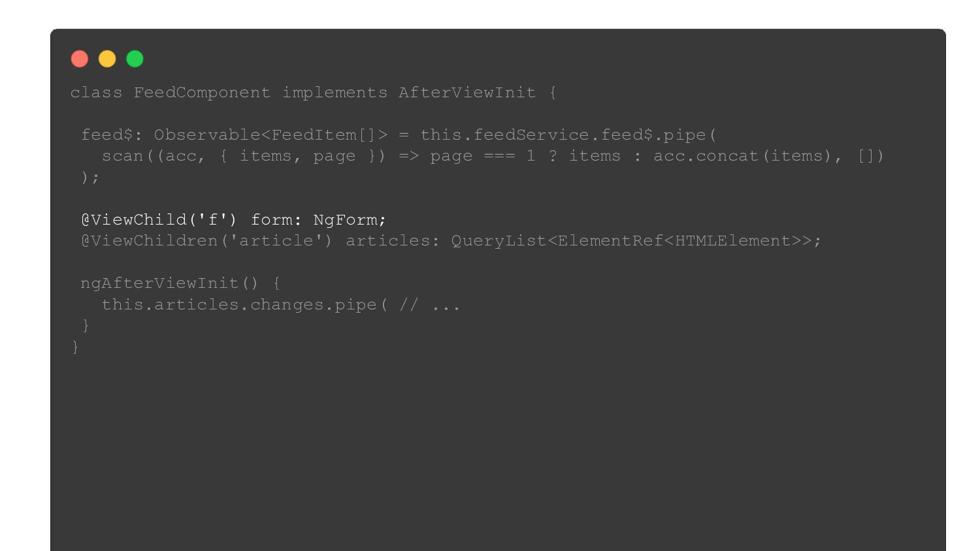Viewport: 980px width, 551px height.
Task: Click the feed$: property declaration
Action: (112, 135)
